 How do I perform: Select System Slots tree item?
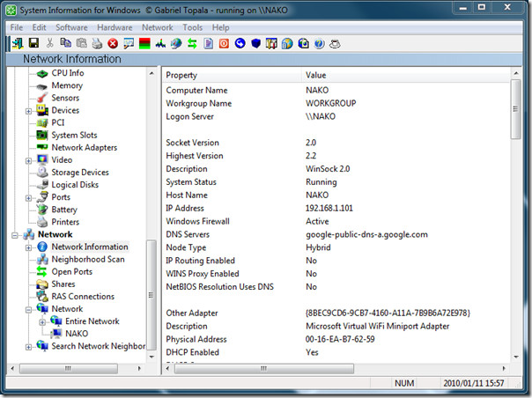(x=74, y=135)
